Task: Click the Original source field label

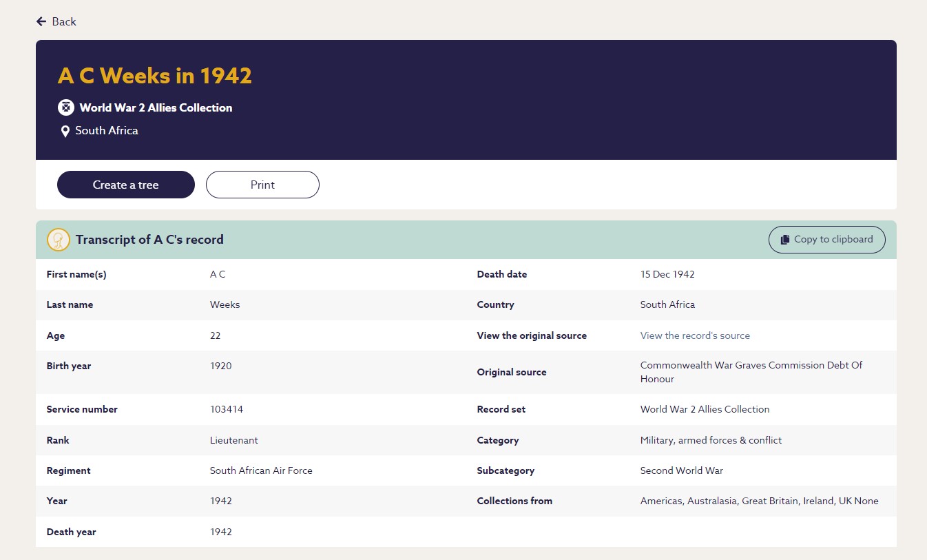Action: (512, 372)
